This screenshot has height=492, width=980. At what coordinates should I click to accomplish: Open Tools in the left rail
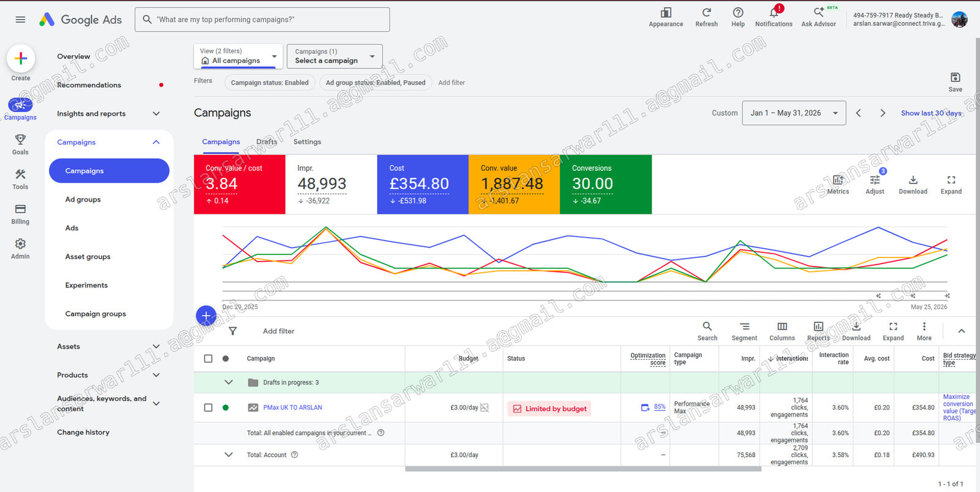(x=20, y=180)
